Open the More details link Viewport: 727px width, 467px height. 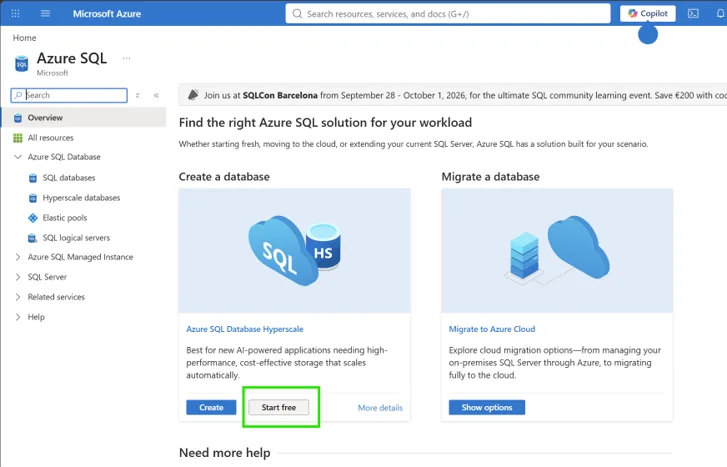pos(380,408)
